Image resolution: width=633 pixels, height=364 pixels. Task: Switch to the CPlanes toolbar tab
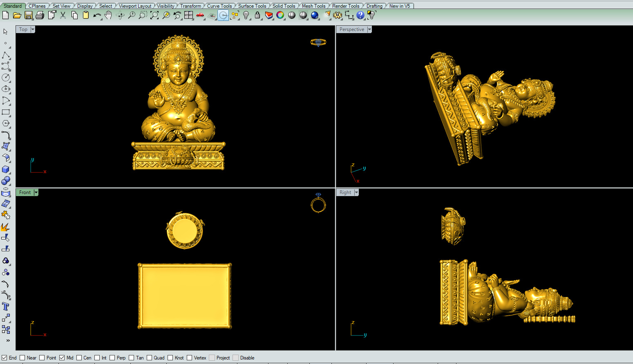coord(37,6)
